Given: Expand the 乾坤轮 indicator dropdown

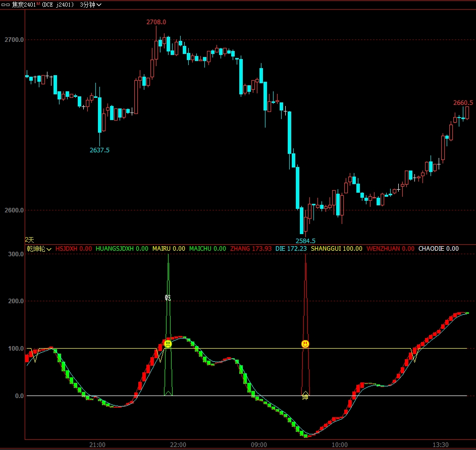Looking at the screenshot, I should [x=39, y=249].
